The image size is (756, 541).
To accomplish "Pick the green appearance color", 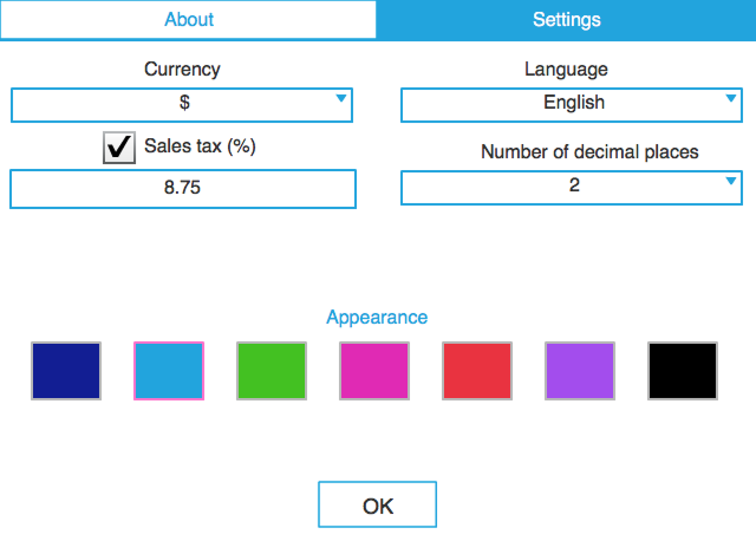I will (x=272, y=370).
